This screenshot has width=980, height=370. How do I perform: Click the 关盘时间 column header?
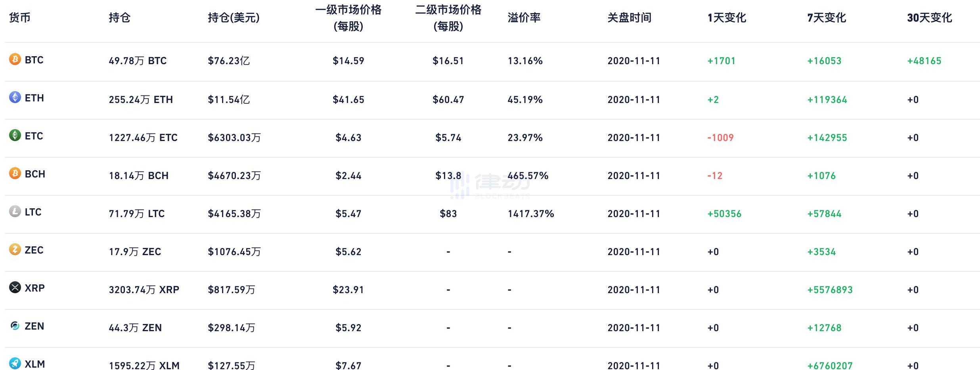[x=629, y=18]
